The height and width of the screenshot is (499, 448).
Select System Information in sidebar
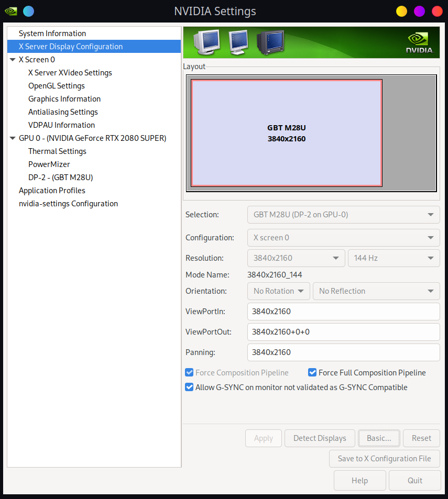[94, 34]
